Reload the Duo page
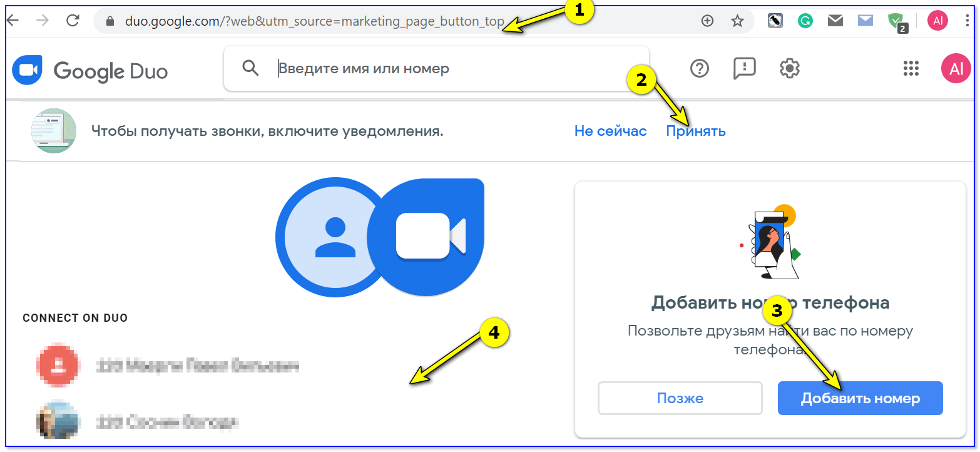Viewport: 980px width, 452px height. tap(73, 21)
